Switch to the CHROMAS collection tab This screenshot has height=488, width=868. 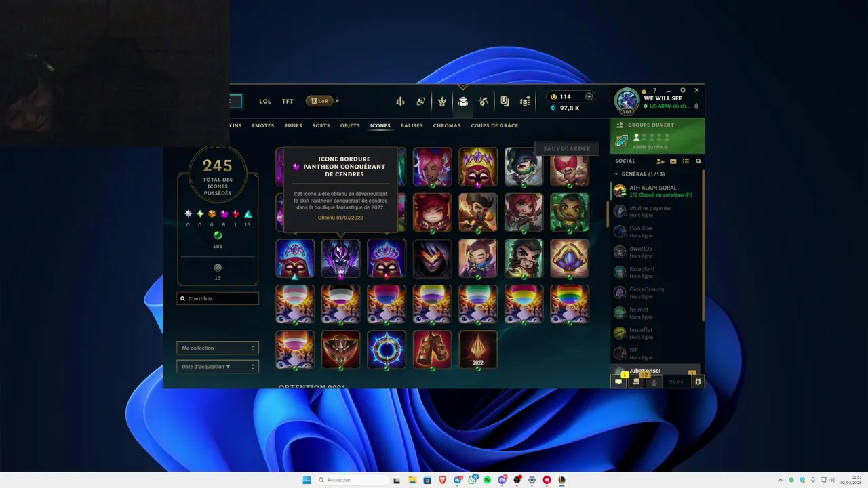click(x=447, y=125)
